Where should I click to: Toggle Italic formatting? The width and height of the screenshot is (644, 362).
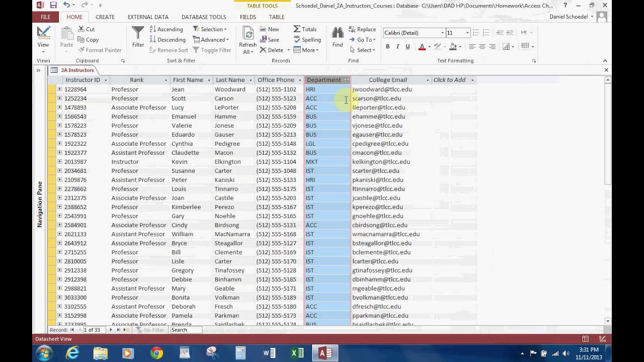pyautogui.click(x=397, y=47)
